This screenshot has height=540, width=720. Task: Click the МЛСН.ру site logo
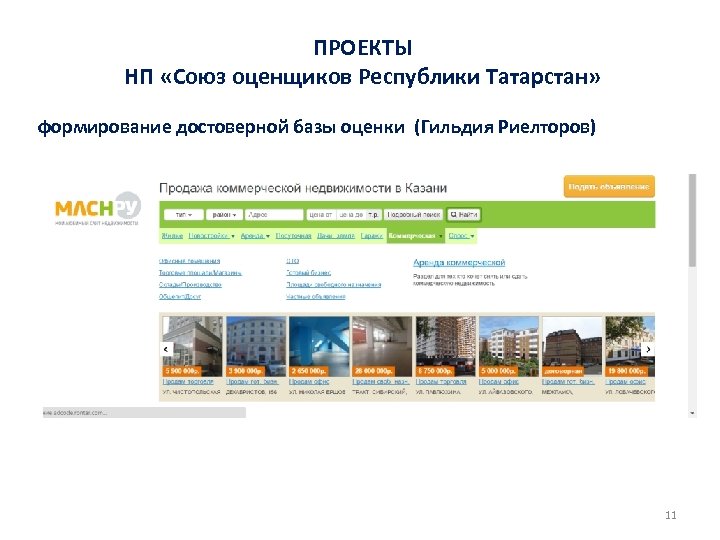[97, 209]
